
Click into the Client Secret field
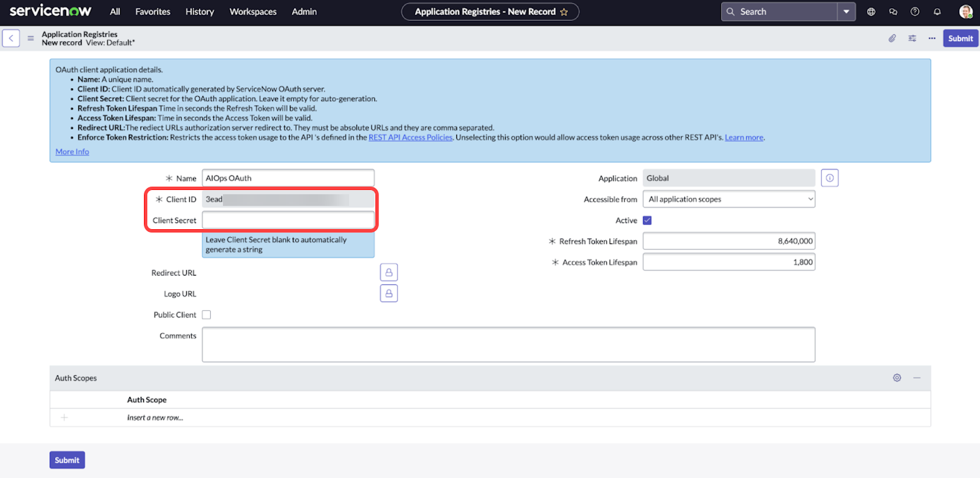(288, 220)
